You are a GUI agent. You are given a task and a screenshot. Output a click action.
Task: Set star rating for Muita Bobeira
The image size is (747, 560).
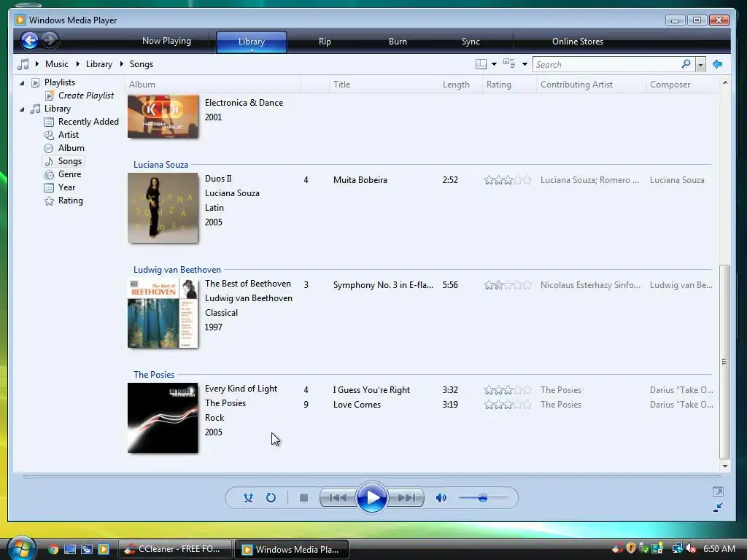[x=508, y=180]
